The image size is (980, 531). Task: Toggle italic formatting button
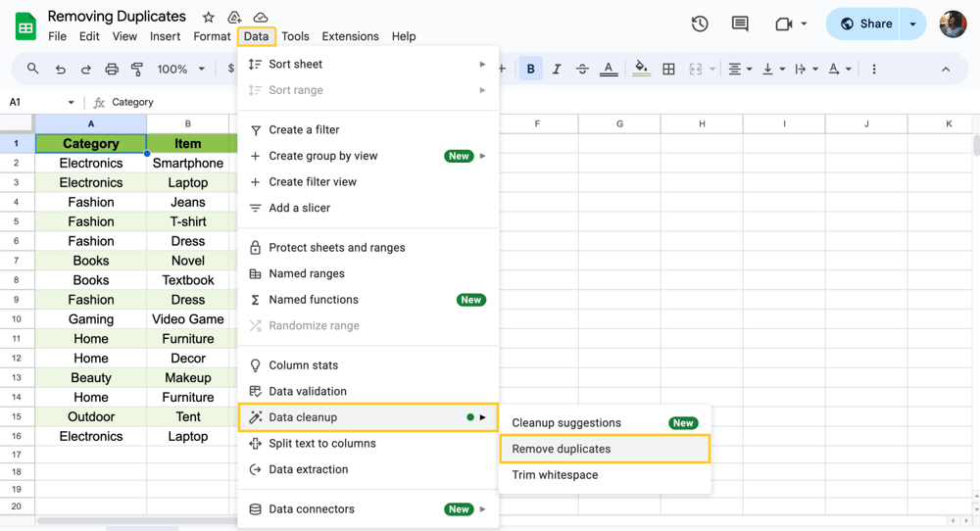[x=557, y=70]
